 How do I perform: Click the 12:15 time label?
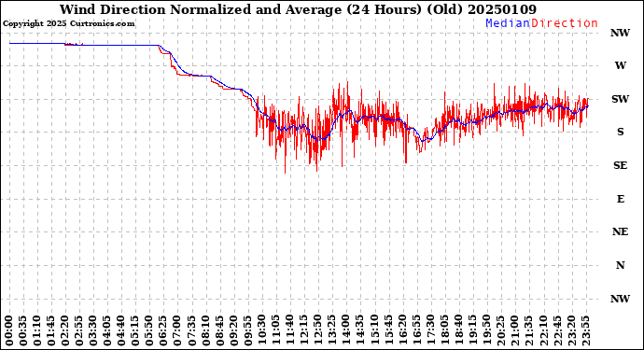(x=304, y=331)
